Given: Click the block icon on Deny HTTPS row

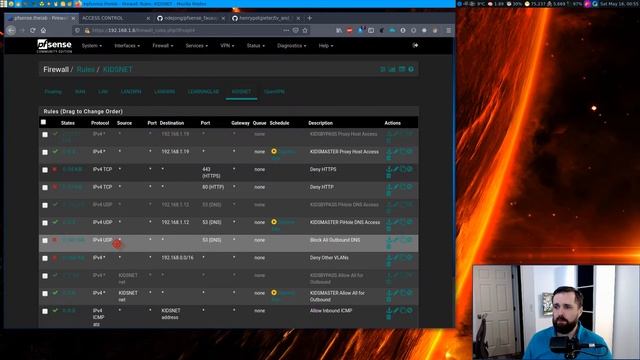Looking at the screenshot, I should [55, 169].
